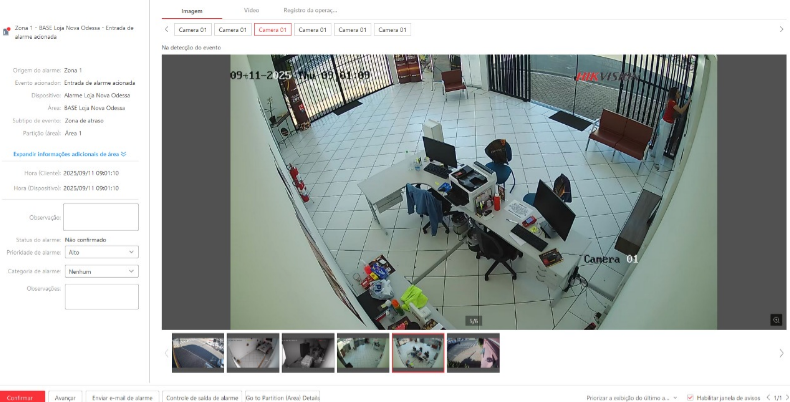
Task: Open the Prioridade de alarme dropdown
Action: pyautogui.click(x=101, y=253)
